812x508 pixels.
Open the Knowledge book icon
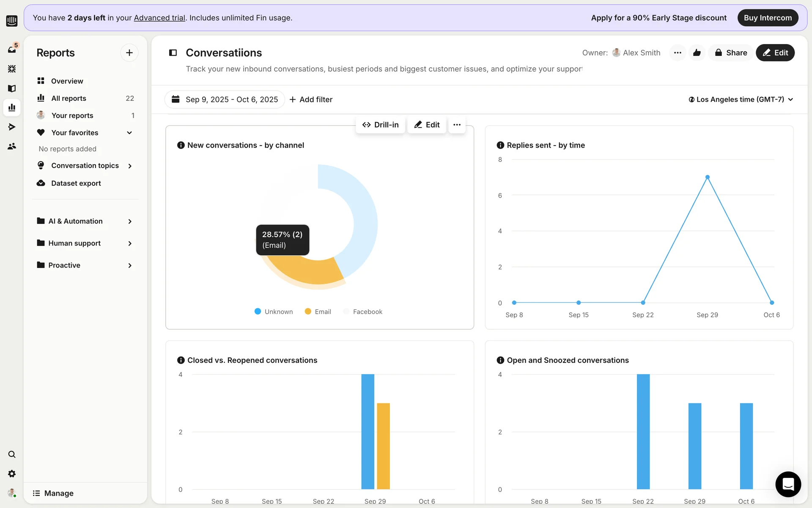click(12, 88)
